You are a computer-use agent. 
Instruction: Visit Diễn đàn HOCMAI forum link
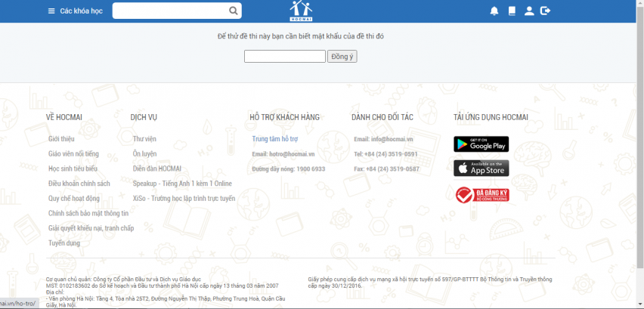(157, 168)
